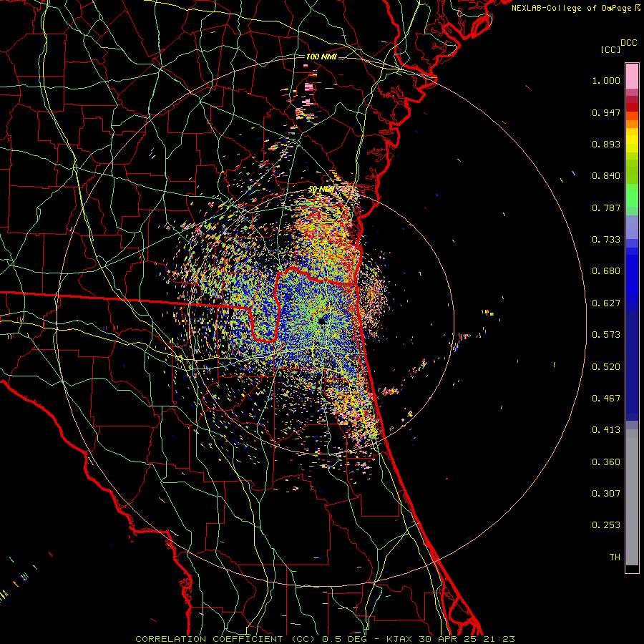The image size is (644, 644).
Task: Select the 0.840 legend value
Action: [606, 176]
